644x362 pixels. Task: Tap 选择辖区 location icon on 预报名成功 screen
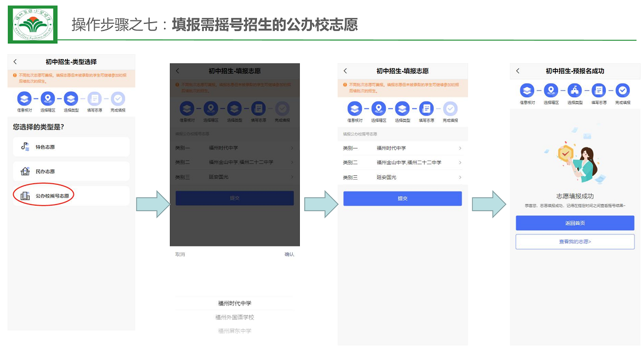coord(550,91)
